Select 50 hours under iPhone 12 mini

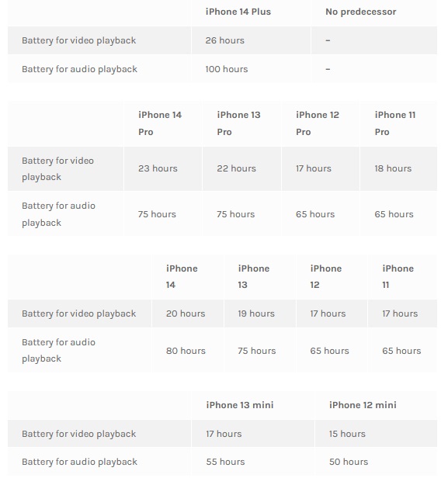(349, 462)
